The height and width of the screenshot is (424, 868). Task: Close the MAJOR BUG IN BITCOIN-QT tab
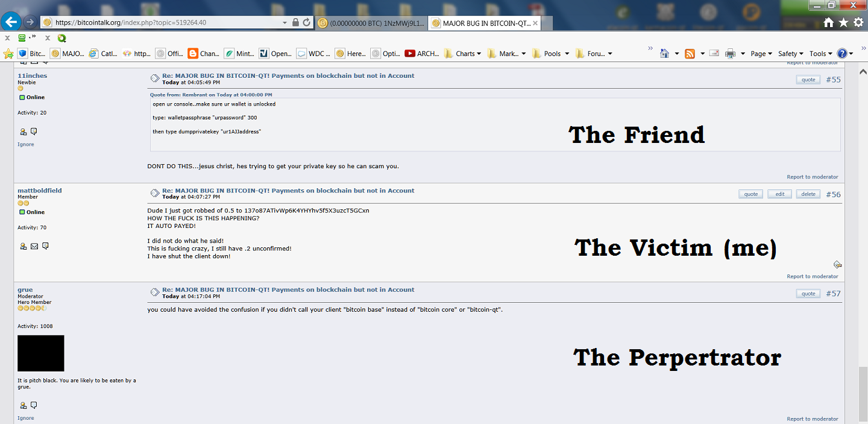[x=535, y=23]
